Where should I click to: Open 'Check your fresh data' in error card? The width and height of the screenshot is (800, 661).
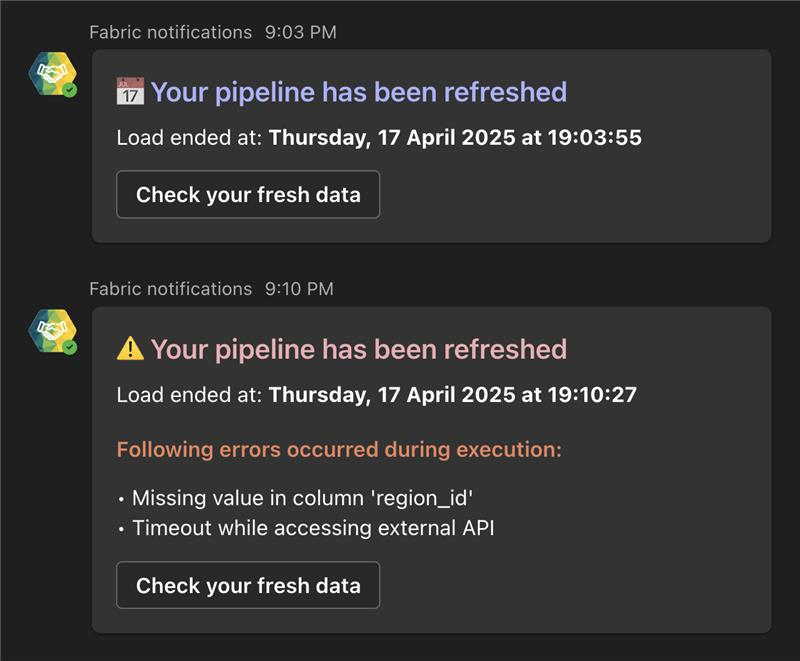(x=248, y=586)
